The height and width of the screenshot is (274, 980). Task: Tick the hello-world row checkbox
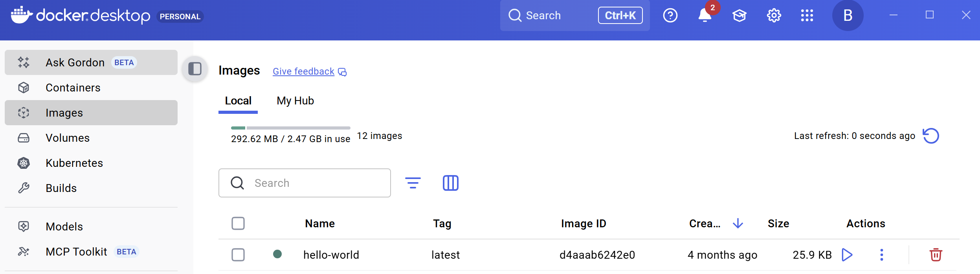(238, 255)
